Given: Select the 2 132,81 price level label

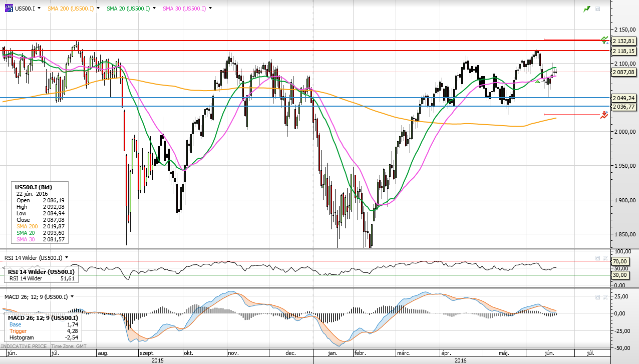Looking at the screenshot, I should tap(625, 41).
